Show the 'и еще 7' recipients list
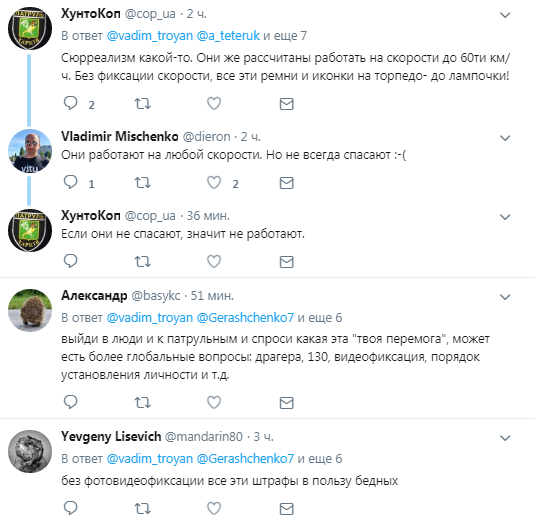The height and width of the screenshot is (522, 535). 285,35
